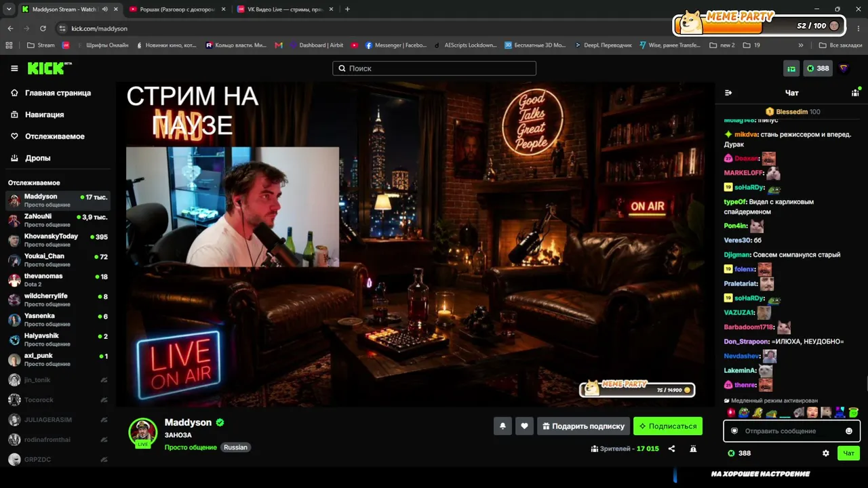Mute the Maddyson Stream tab audio
The width and height of the screenshot is (868, 488).
[104, 9]
